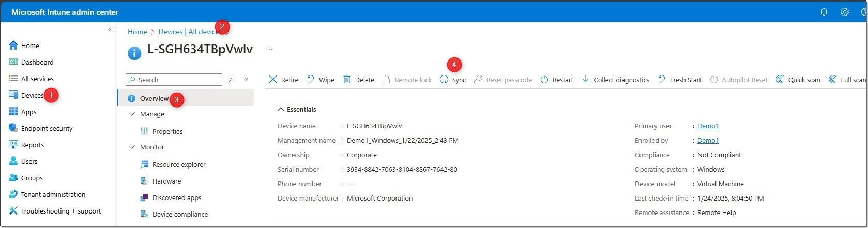868x228 pixels.
Task: Click the blue info icon by device title
Action: tap(134, 52)
